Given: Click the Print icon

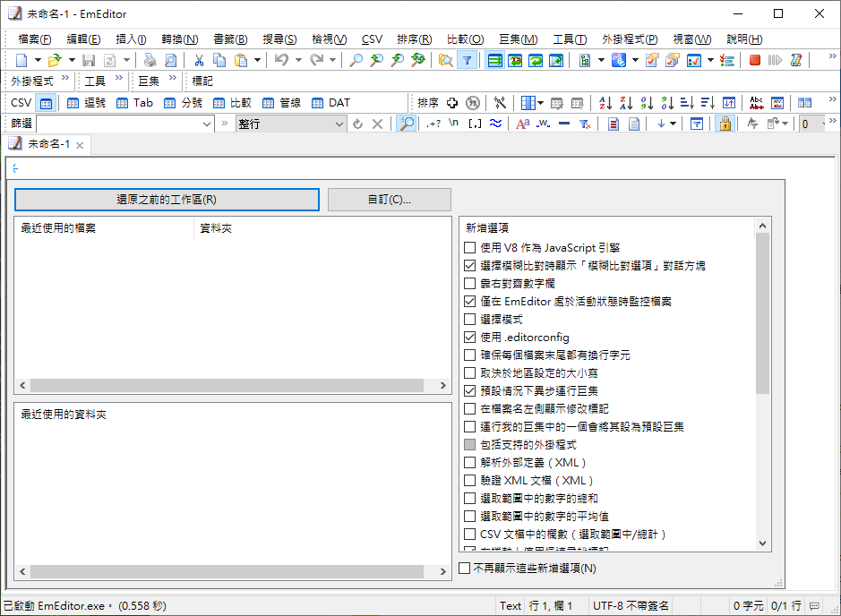Looking at the screenshot, I should (x=150, y=60).
